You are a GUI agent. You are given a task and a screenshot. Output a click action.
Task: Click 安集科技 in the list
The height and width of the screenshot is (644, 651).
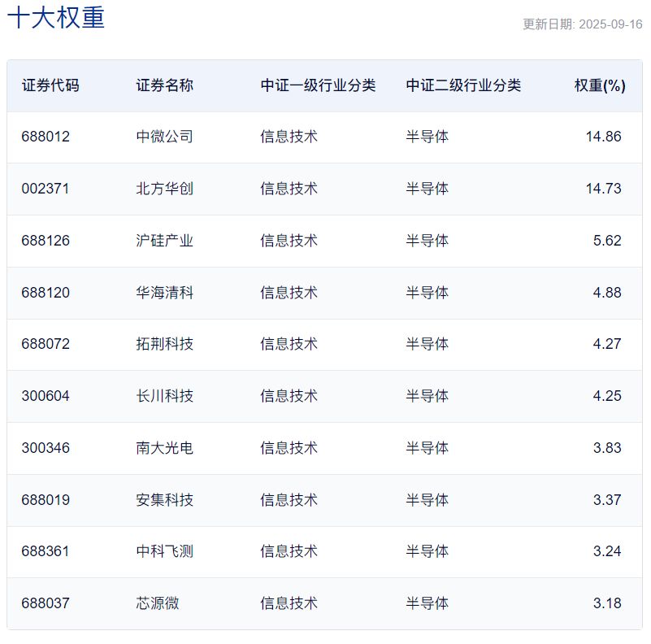165,500
